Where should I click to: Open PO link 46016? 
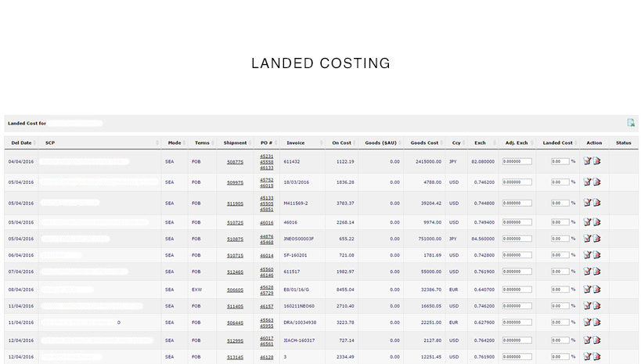(267, 222)
